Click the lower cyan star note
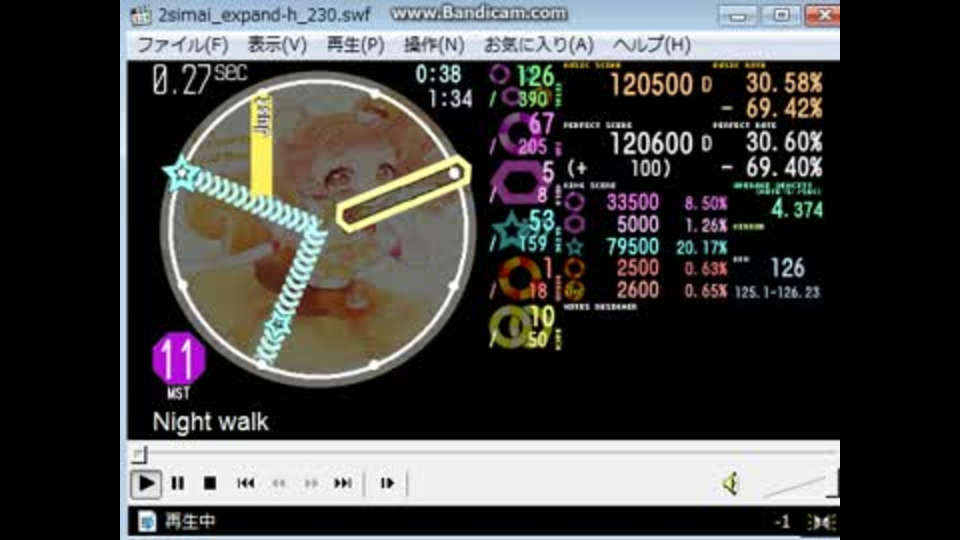 [279, 326]
